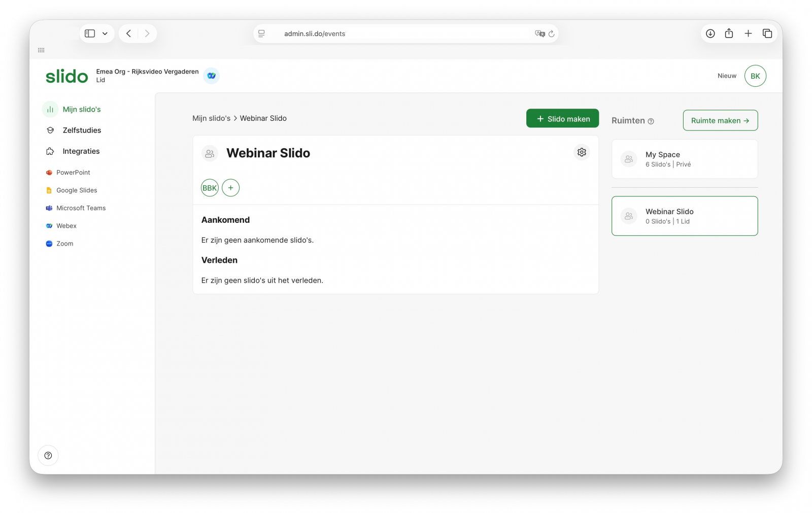Image resolution: width=812 pixels, height=513 pixels.
Task: Select the My Space room card
Action: (684, 159)
